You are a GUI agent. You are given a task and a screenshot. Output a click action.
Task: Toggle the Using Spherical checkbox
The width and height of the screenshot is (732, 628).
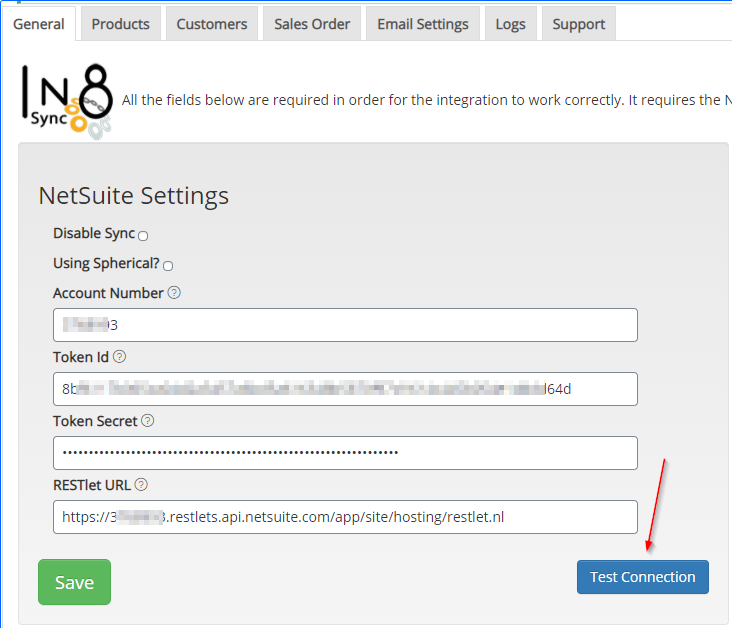tap(168, 266)
